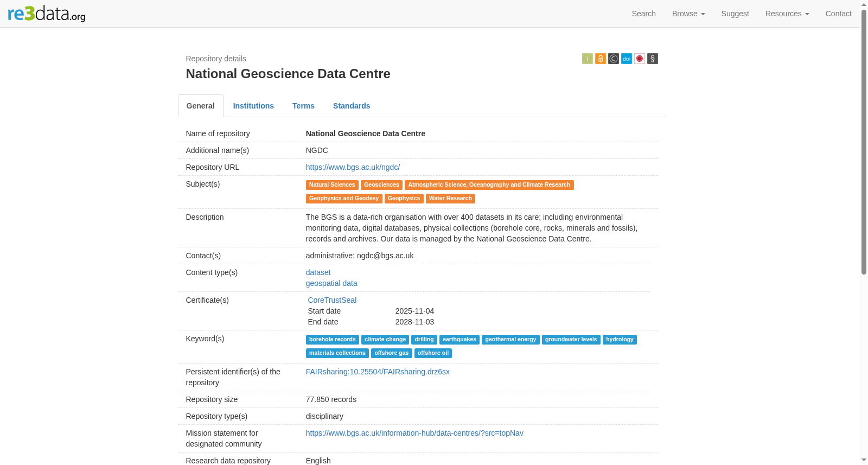Click the offshore gas keyword tag
868x465 pixels.
[392, 353]
